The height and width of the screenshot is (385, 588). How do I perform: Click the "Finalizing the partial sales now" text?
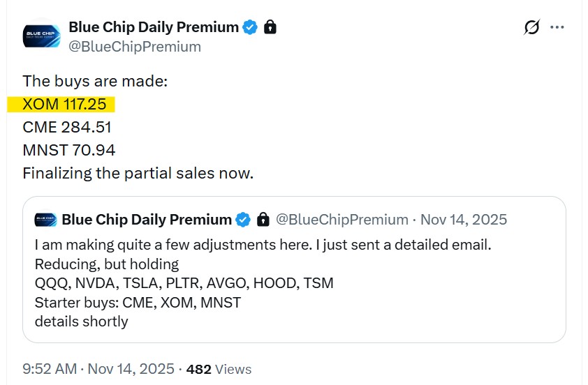(138, 173)
